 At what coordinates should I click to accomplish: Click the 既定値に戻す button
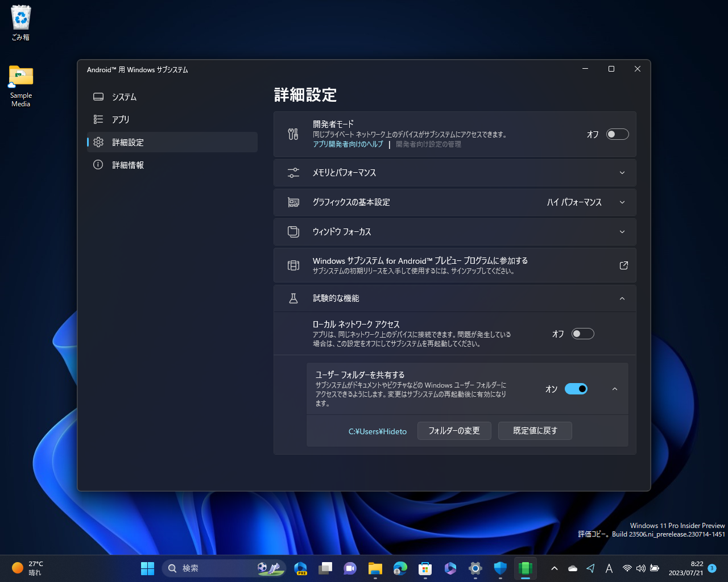535,431
